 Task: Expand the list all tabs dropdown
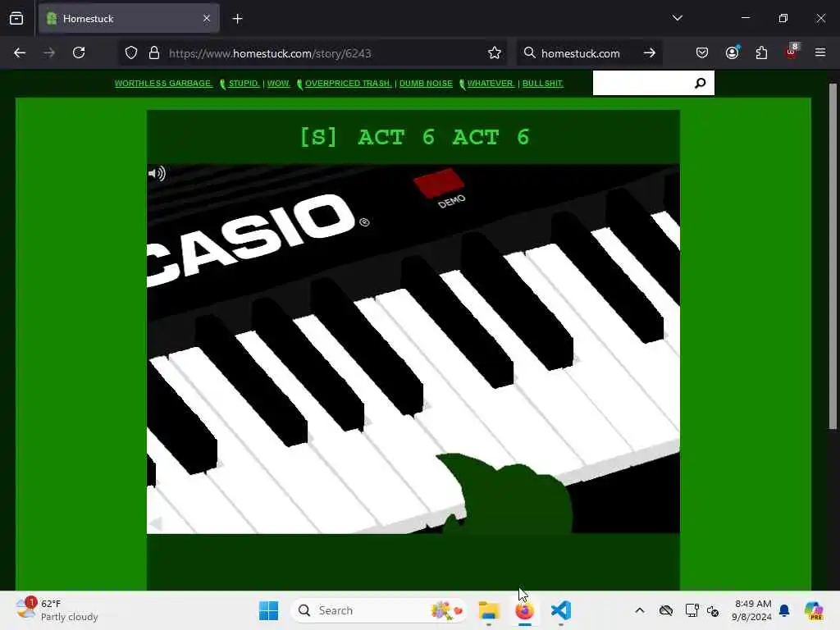click(x=678, y=18)
